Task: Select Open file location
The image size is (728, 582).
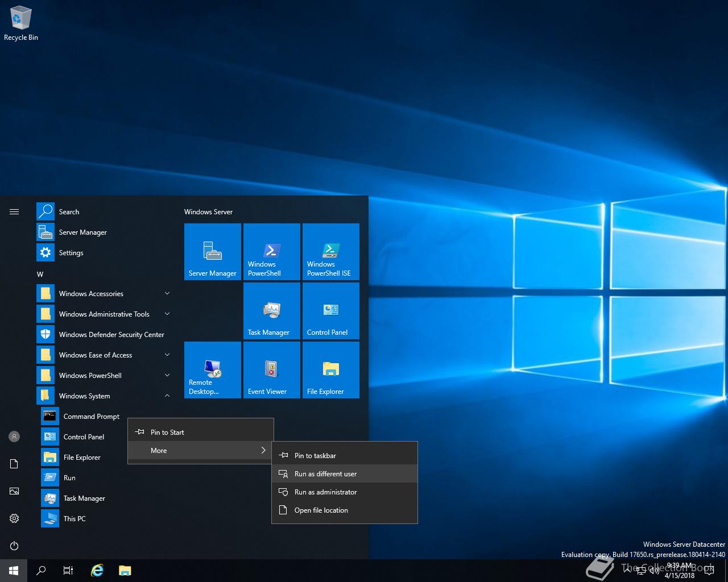Action: (x=345, y=510)
